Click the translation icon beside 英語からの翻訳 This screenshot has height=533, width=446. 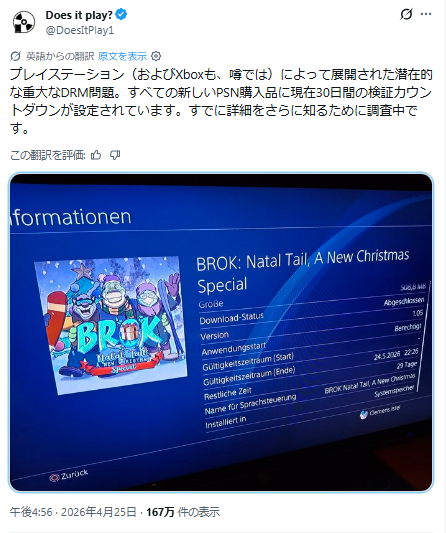click(x=16, y=56)
